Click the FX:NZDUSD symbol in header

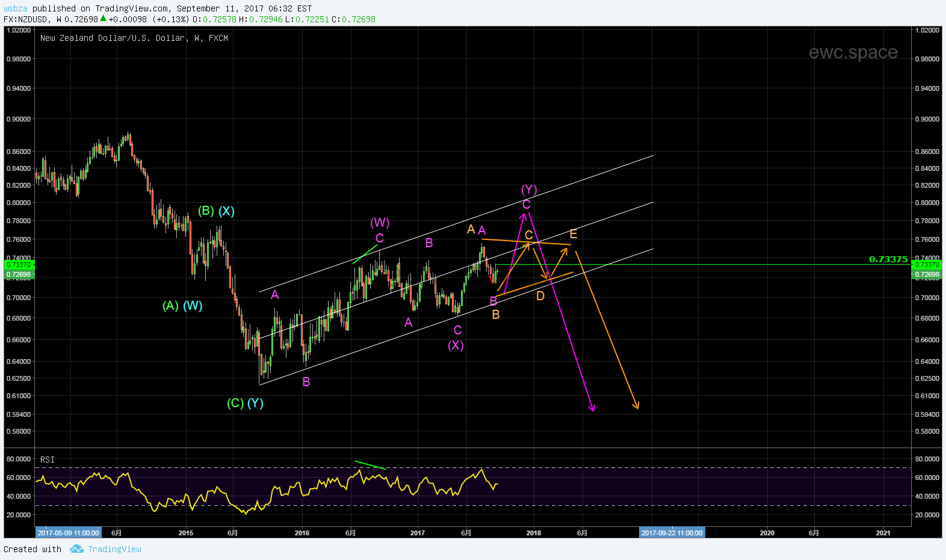[25, 19]
